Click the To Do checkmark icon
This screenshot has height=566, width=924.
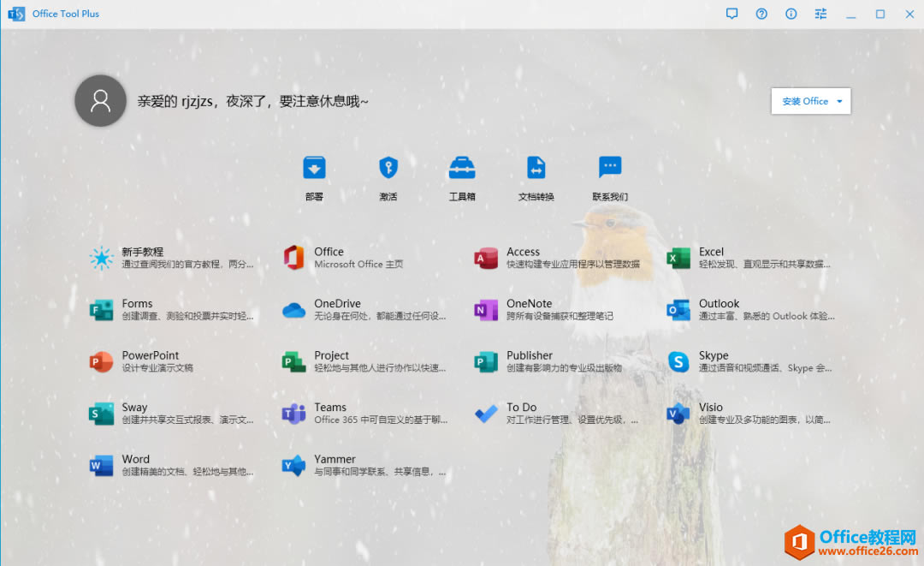click(486, 414)
